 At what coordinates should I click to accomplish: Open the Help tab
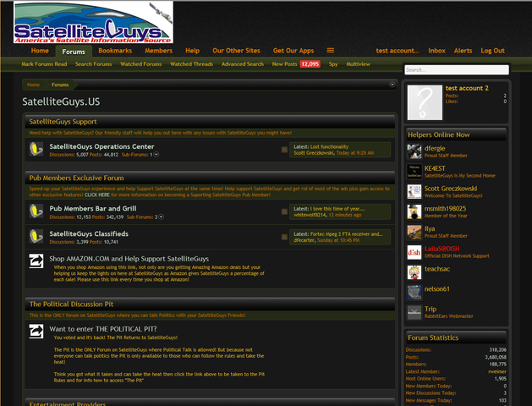point(192,51)
